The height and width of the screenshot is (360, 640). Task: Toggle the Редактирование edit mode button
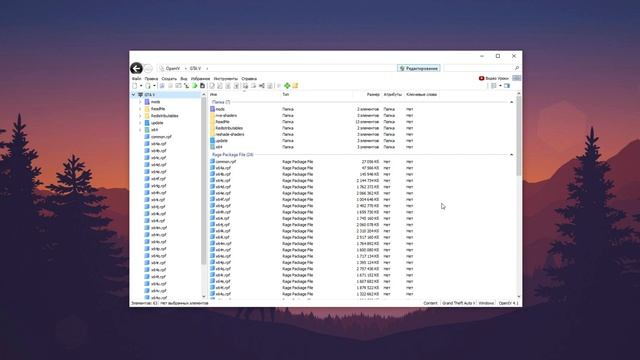coord(419,68)
